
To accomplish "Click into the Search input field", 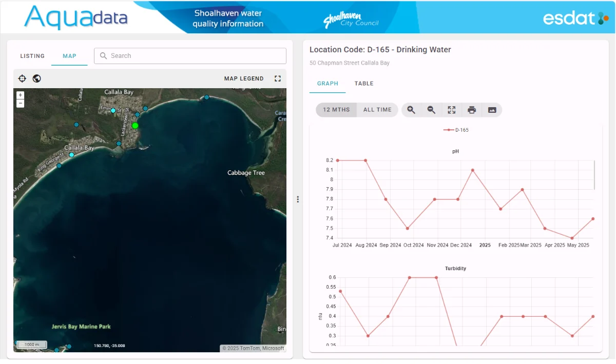I will [x=190, y=56].
